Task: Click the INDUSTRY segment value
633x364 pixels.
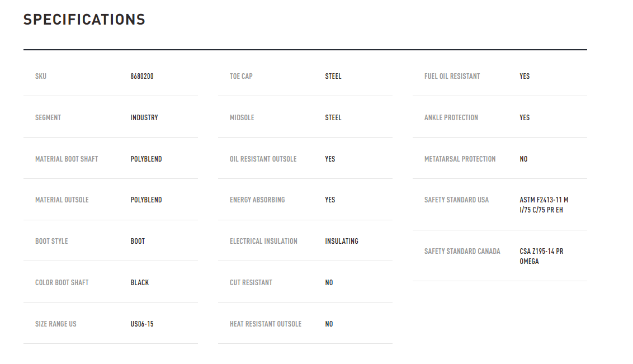Action: [144, 117]
